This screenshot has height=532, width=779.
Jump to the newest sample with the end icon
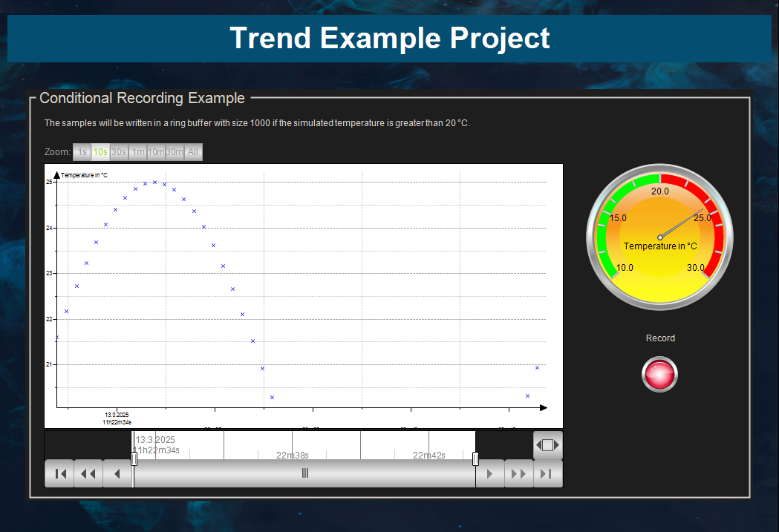[x=548, y=473]
